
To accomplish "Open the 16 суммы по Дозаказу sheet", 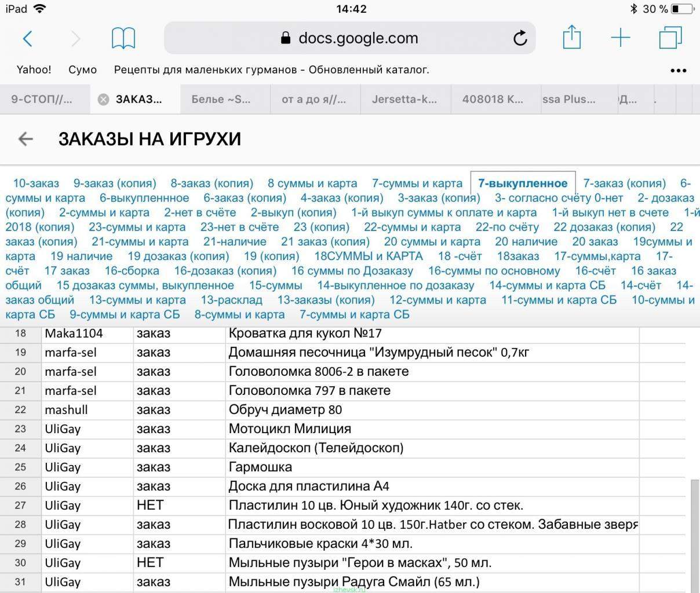I will coord(352,270).
